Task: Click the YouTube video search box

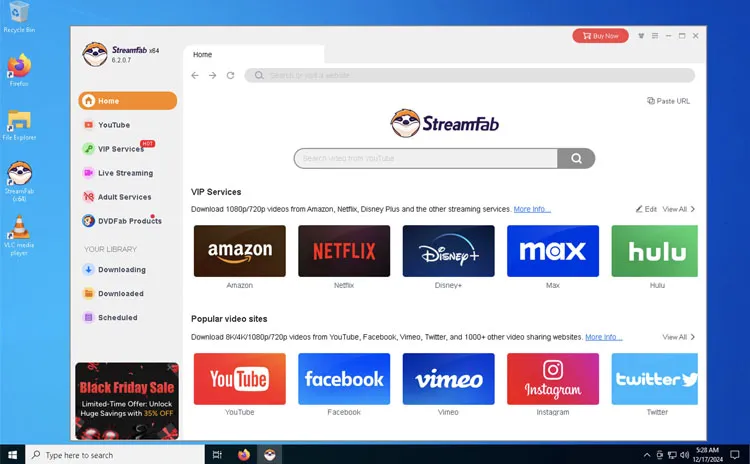Action: pos(426,158)
